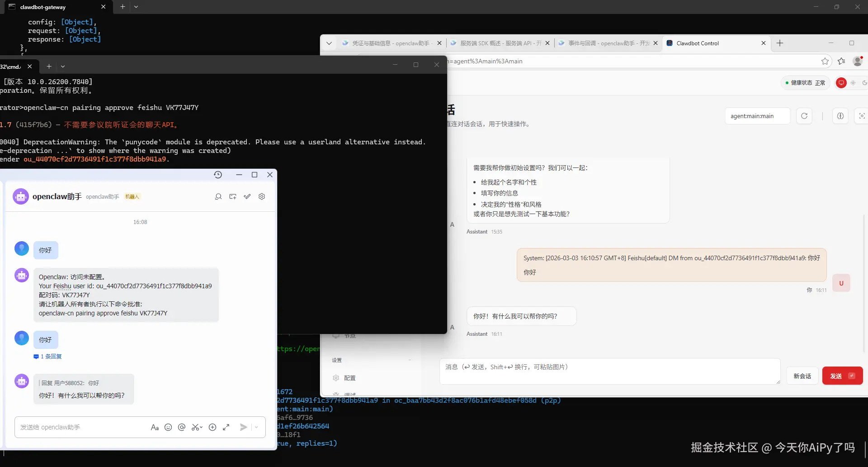Open the profile dropdown in cmd terminal window
Screen dimensions: 868x467
63,67
